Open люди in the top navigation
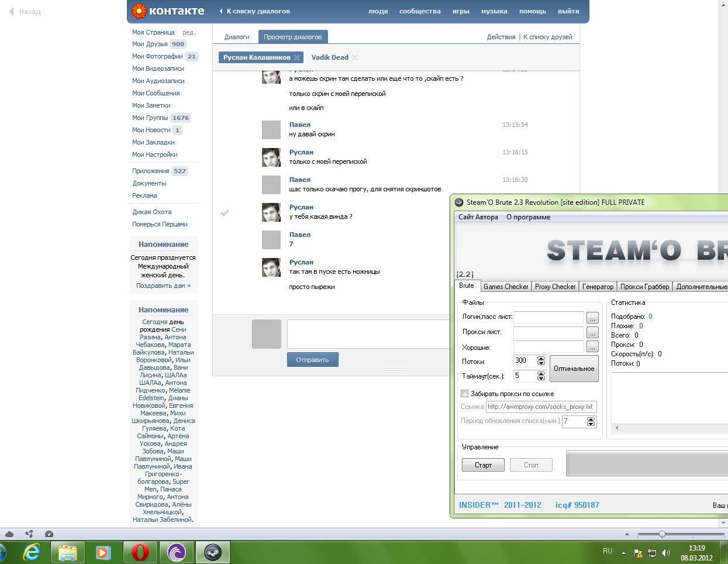728x564 pixels. 378,11
